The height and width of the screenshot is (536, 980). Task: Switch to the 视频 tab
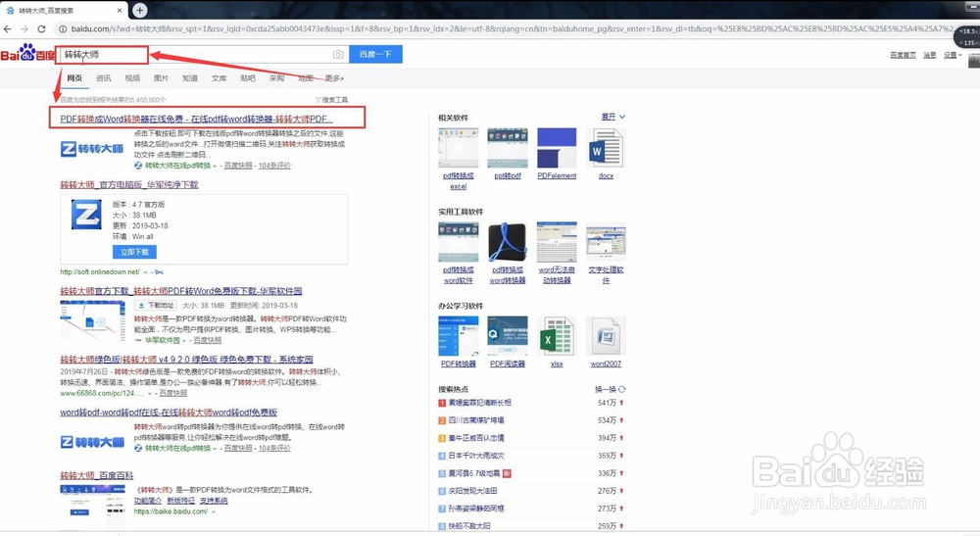click(x=132, y=78)
